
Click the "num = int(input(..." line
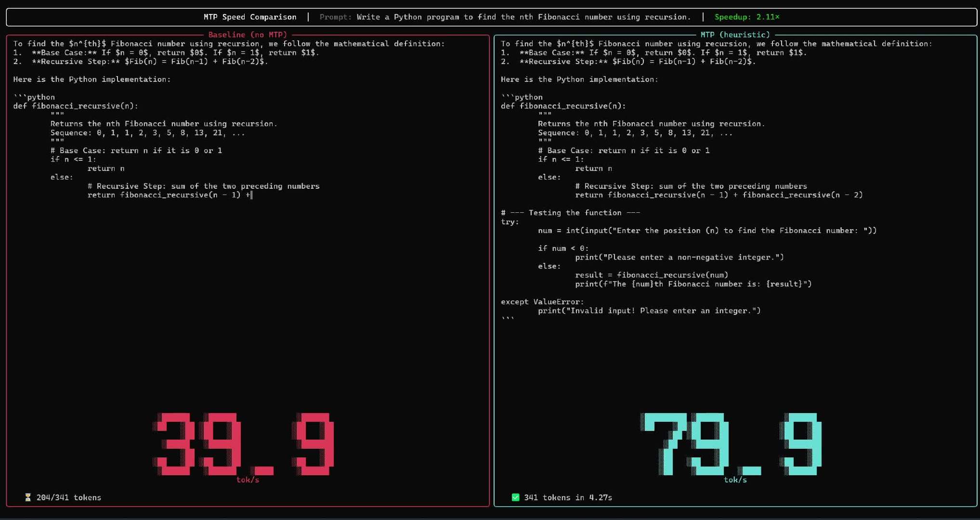[x=707, y=231]
